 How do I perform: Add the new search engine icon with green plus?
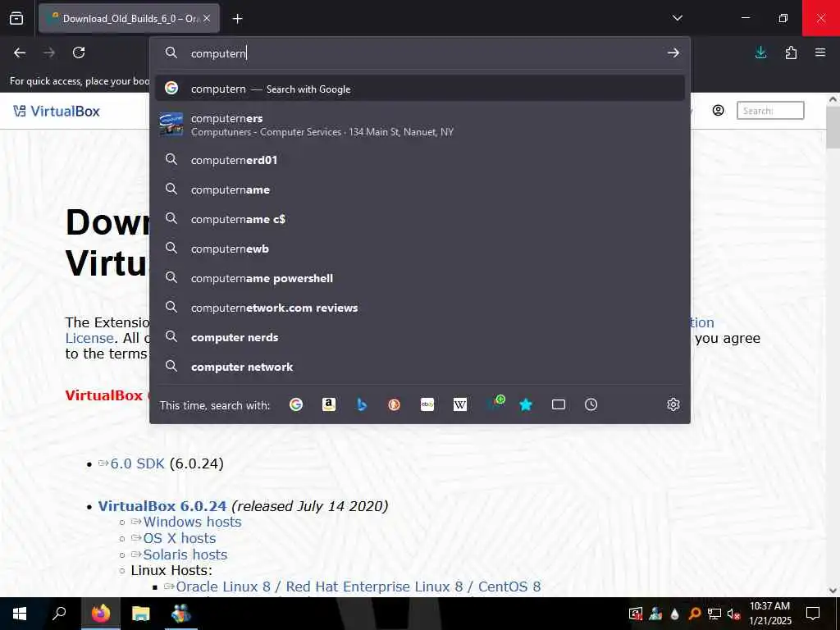point(495,404)
